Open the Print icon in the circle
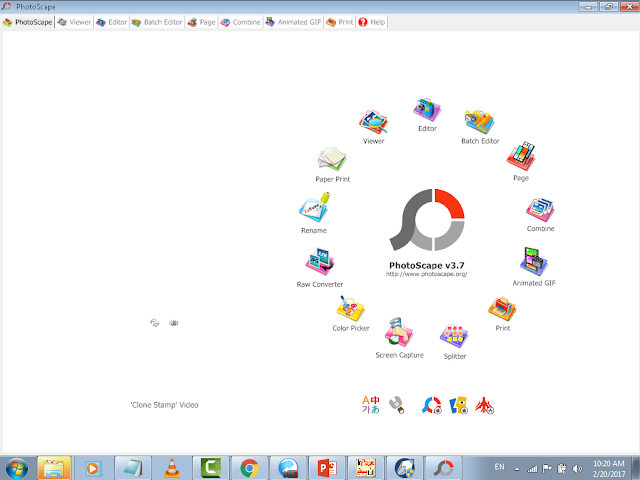The height and width of the screenshot is (480, 640). click(502, 309)
